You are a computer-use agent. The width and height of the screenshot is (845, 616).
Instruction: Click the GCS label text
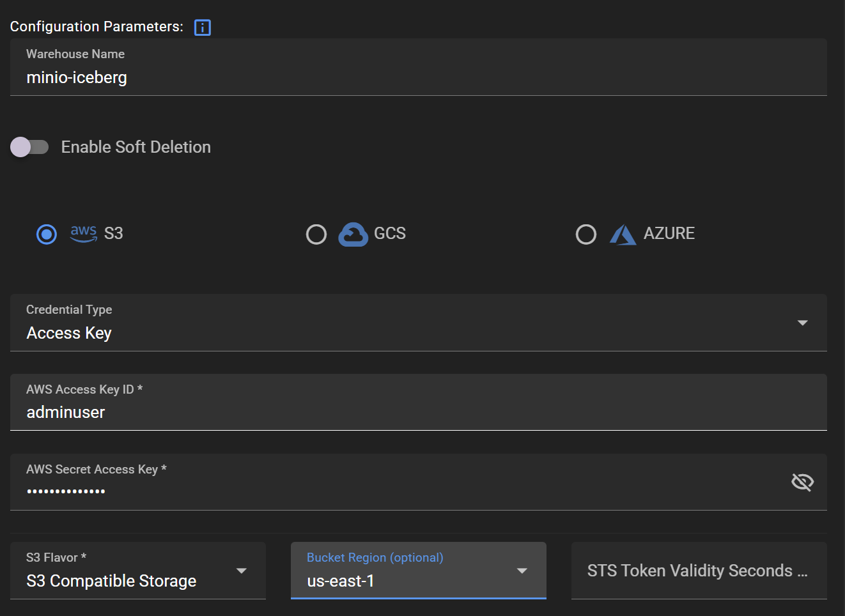pos(390,234)
